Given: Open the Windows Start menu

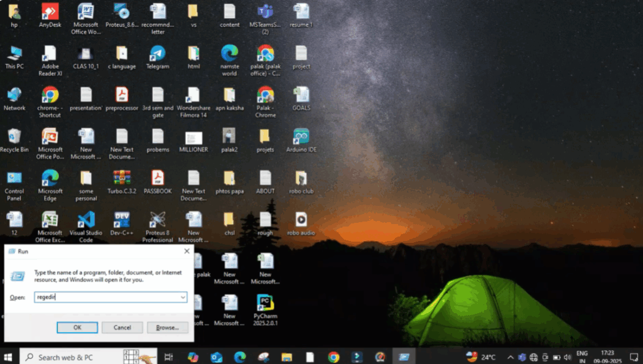Looking at the screenshot, I should tap(9, 356).
